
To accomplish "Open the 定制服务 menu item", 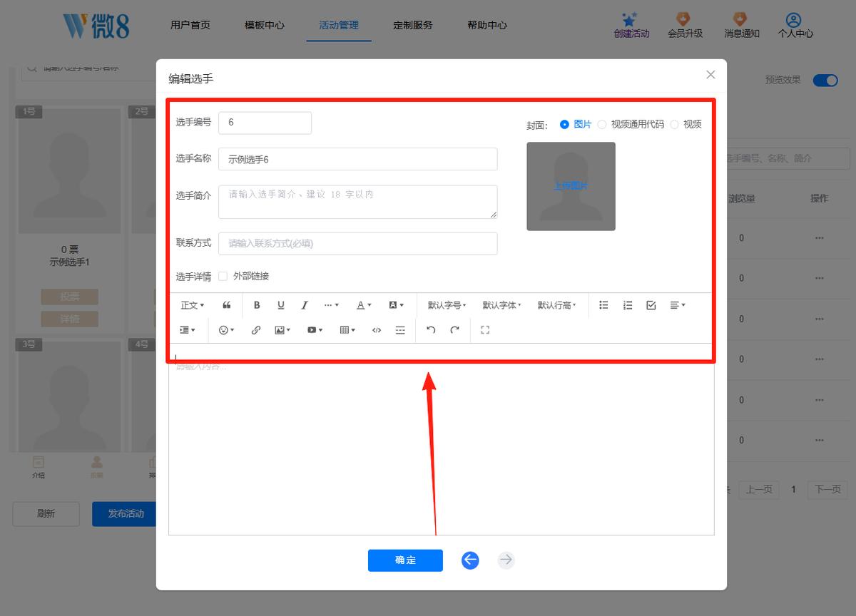I will 413,25.
